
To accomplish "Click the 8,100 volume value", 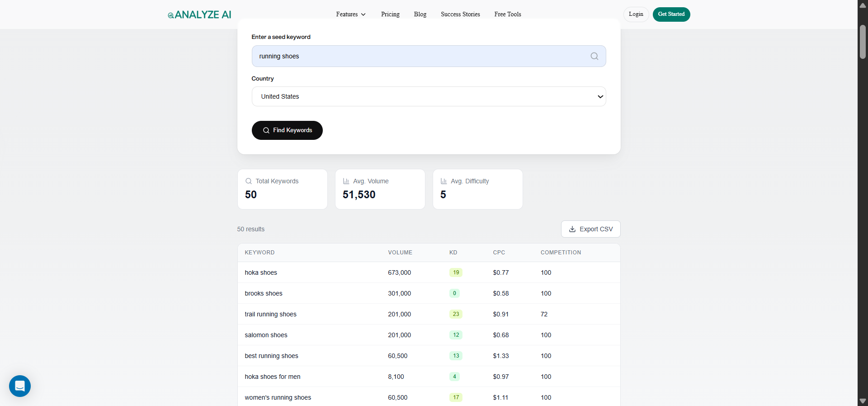I will (x=396, y=377).
